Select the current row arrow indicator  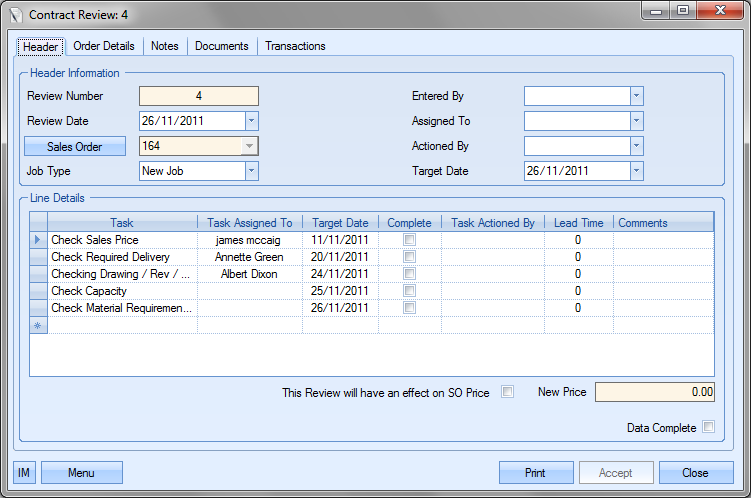pyautogui.click(x=39, y=241)
